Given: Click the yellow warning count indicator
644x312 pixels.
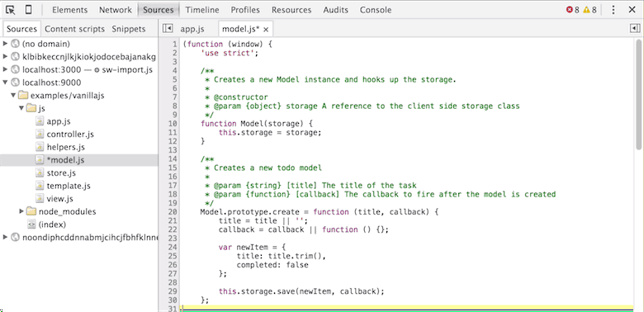Looking at the screenshot, I should pos(590,10).
